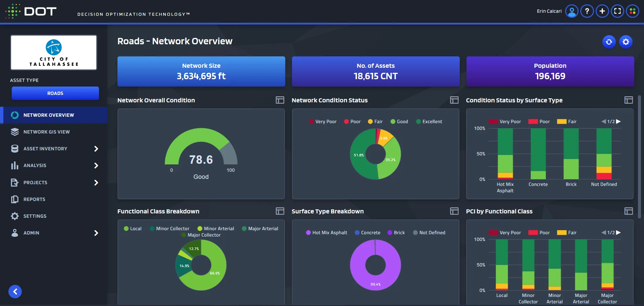Toggle Concrete legend in Surface Type Breakdown
Image resolution: width=644 pixels, height=306 pixels.
(x=367, y=233)
